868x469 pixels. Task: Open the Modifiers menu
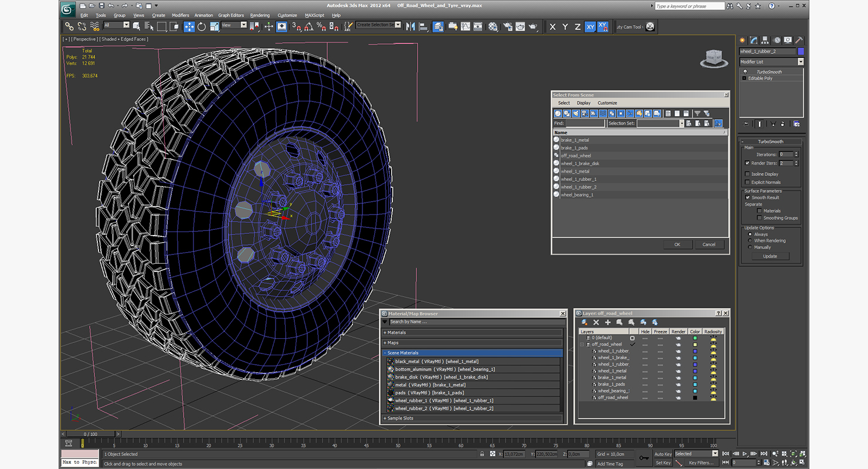[x=181, y=15]
